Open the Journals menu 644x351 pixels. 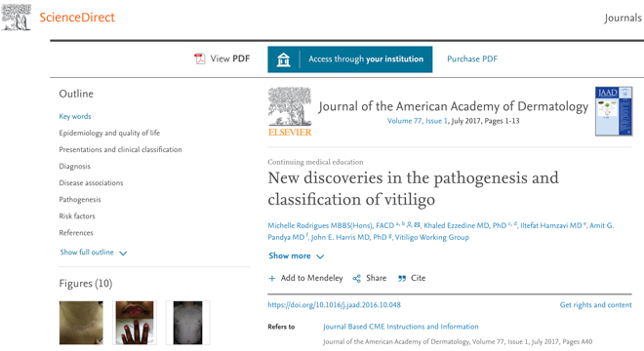click(623, 19)
